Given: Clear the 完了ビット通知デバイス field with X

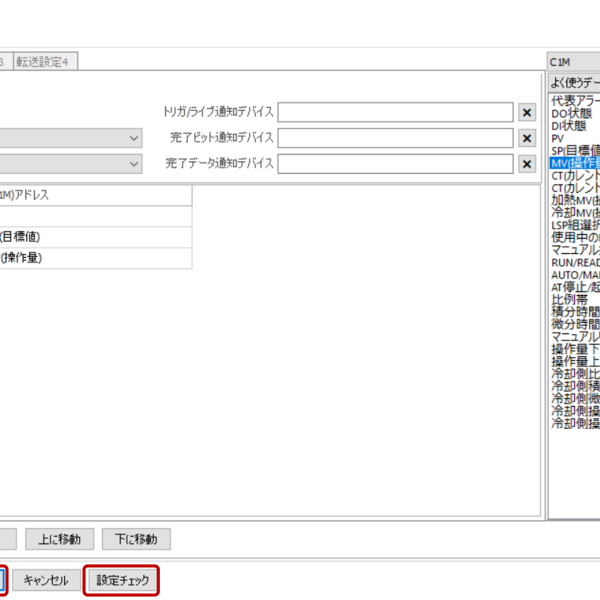Looking at the screenshot, I should 527,138.
